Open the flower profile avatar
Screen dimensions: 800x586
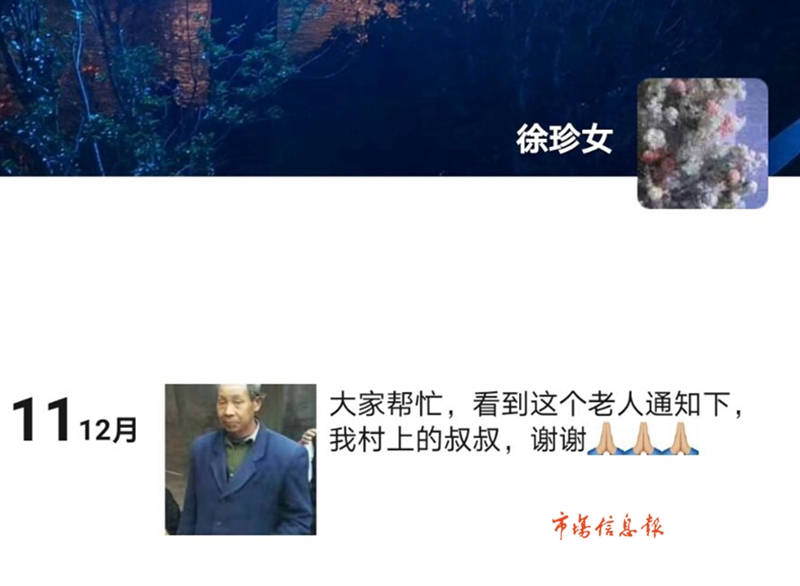tap(703, 143)
